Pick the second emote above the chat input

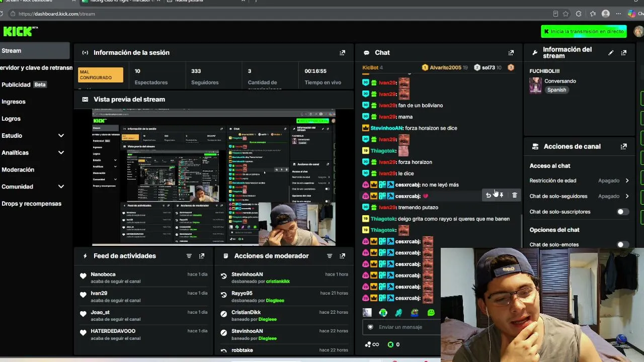click(x=383, y=313)
